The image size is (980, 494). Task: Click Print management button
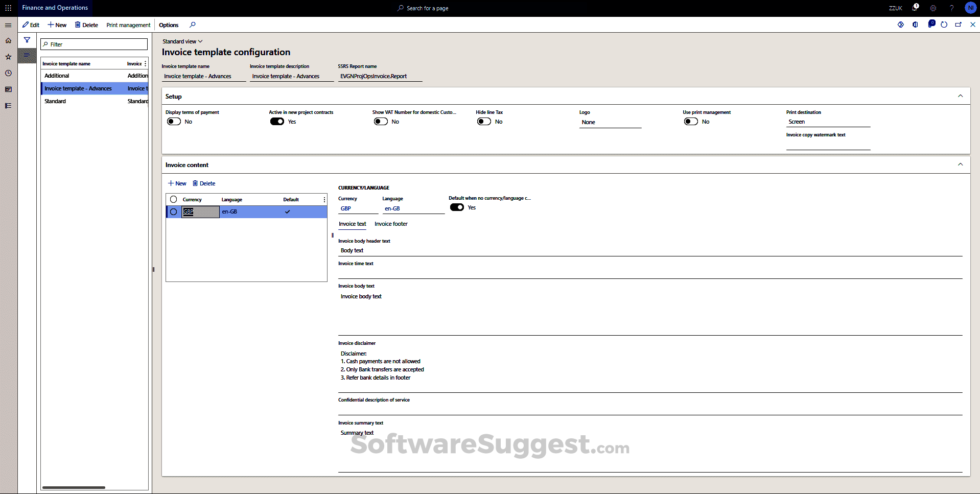(128, 25)
